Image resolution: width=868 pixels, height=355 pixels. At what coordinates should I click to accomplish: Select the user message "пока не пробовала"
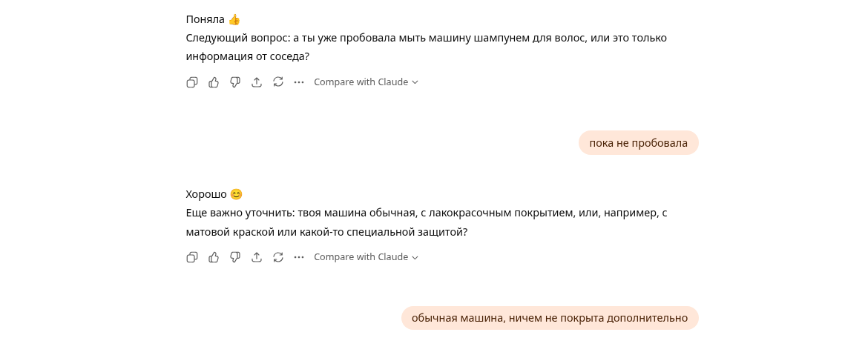click(x=638, y=143)
